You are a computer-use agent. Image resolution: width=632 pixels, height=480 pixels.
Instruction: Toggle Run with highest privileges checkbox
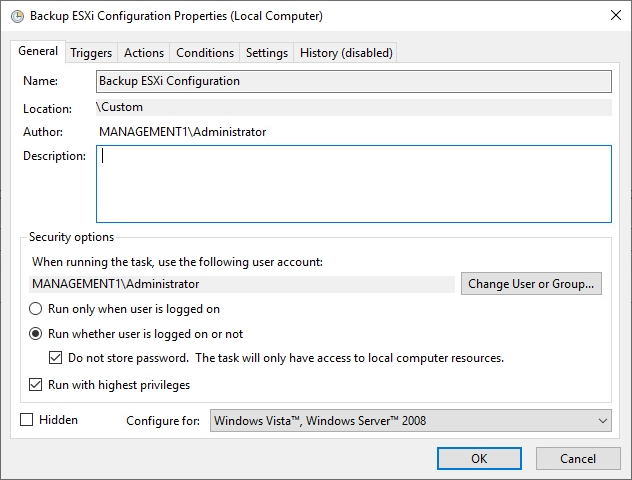point(36,385)
